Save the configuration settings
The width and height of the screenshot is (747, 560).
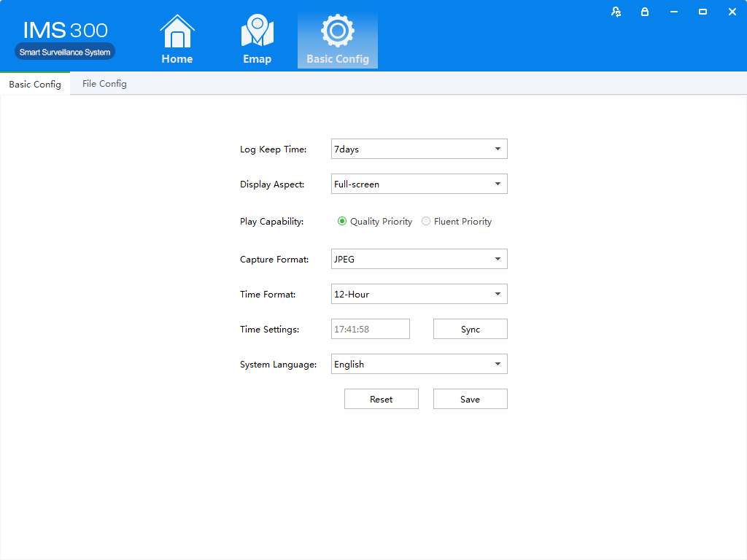[470, 399]
